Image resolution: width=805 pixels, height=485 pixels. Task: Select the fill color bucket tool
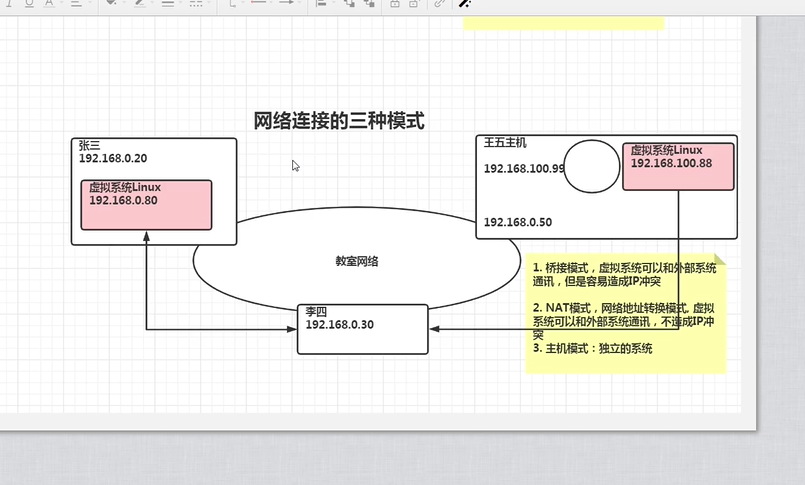point(111,3)
